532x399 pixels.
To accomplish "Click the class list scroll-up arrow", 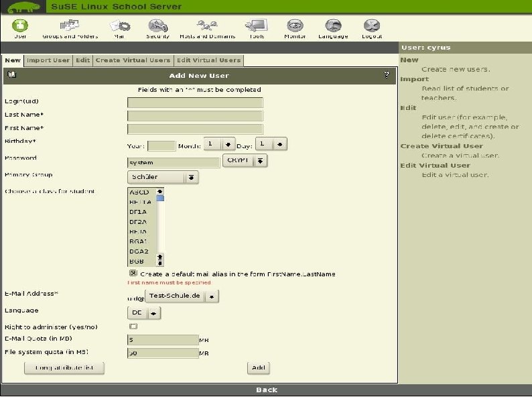I will [160, 192].
